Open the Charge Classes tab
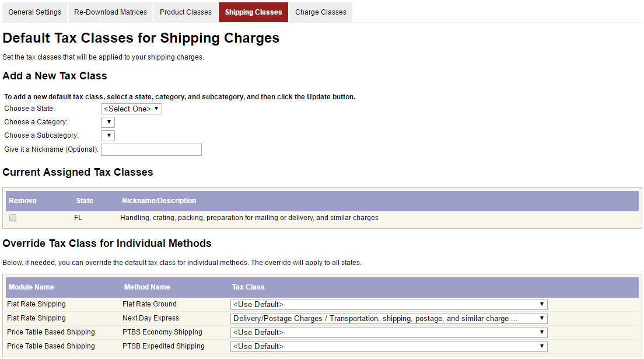644x359 pixels. click(320, 12)
